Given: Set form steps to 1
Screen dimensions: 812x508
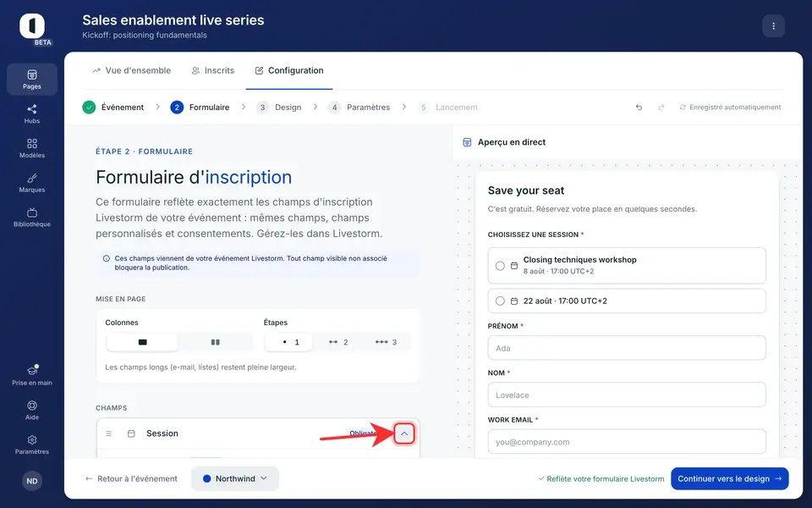Looking at the screenshot, I should point(289,342).
